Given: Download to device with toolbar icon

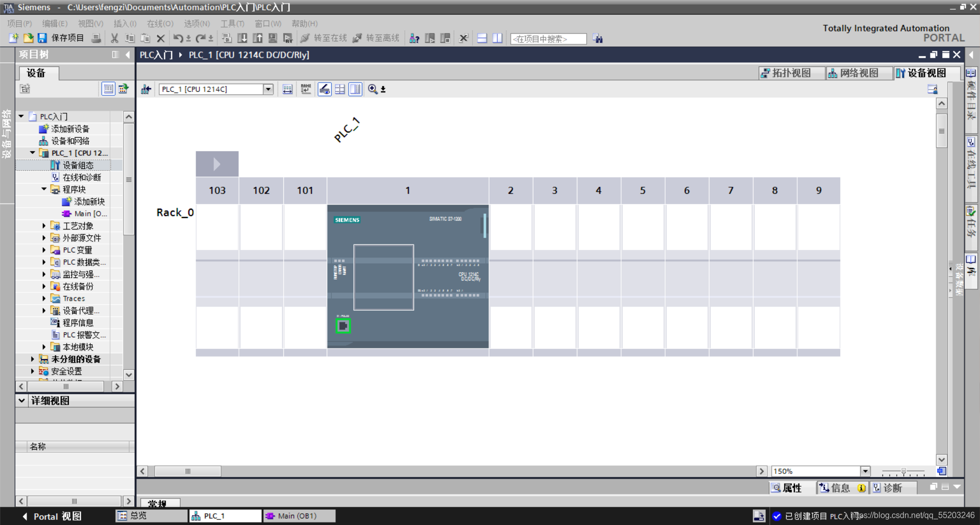Looking at the screenshot, I should click(242, 38).
